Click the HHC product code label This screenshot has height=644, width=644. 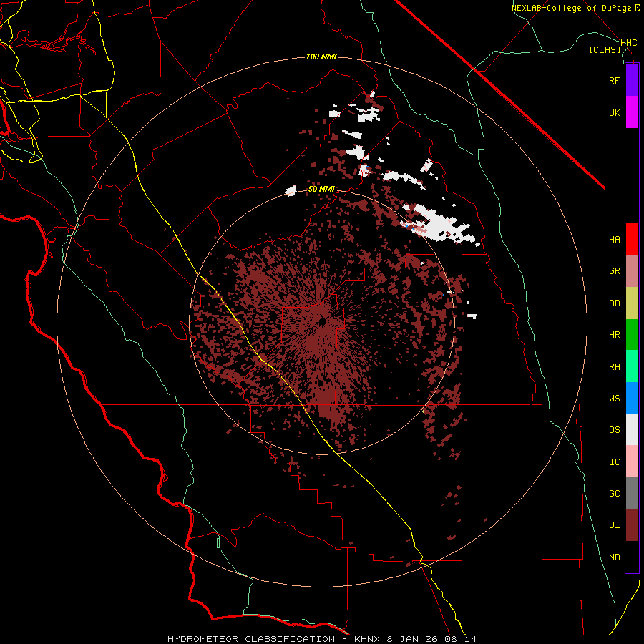(629, 43)
